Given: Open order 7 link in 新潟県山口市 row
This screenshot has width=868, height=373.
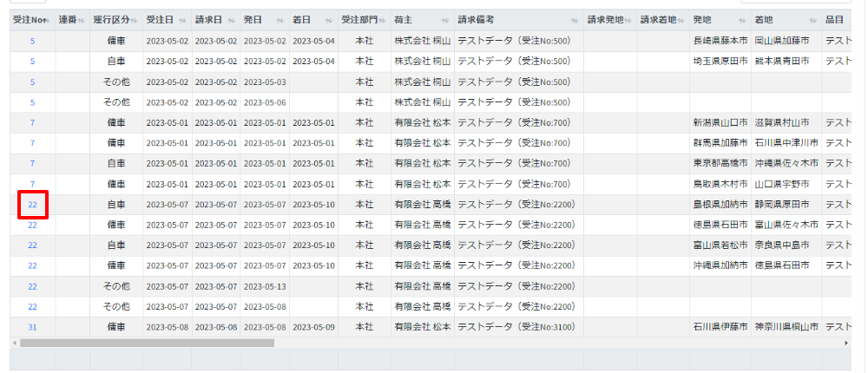Looking at the screenshot, I should click(32, 123).
